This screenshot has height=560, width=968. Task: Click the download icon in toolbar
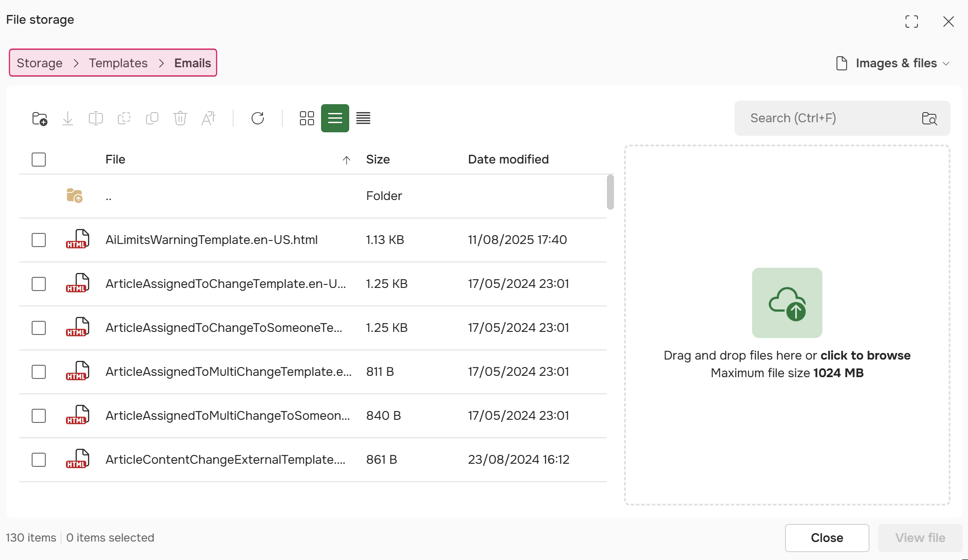pos(68,118)
